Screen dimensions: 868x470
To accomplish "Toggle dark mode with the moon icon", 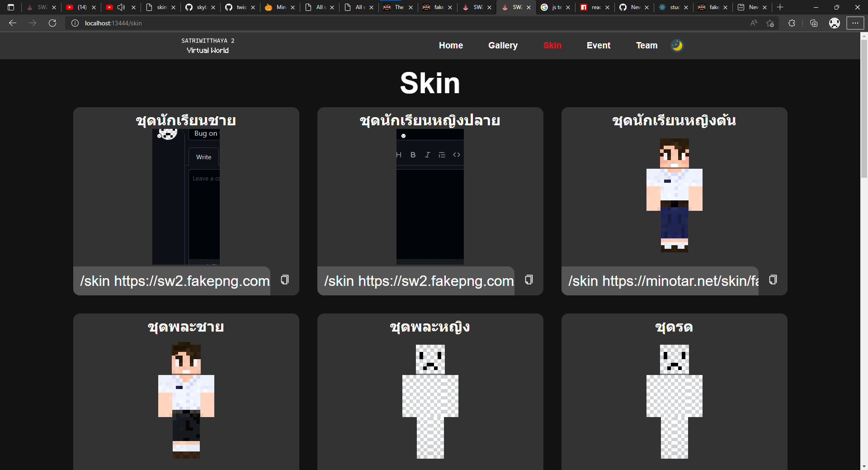I will [x=677, y=45].
